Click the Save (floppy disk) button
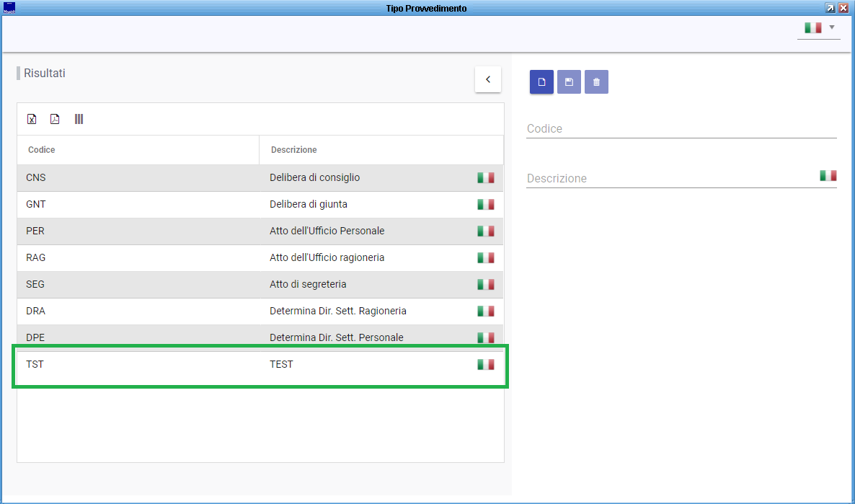Screen dimensions: 855x504 point(569,81)
